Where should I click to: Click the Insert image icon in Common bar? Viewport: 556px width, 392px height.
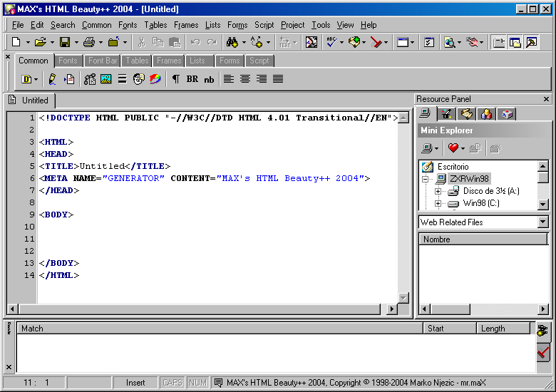[x=105, y=78]
